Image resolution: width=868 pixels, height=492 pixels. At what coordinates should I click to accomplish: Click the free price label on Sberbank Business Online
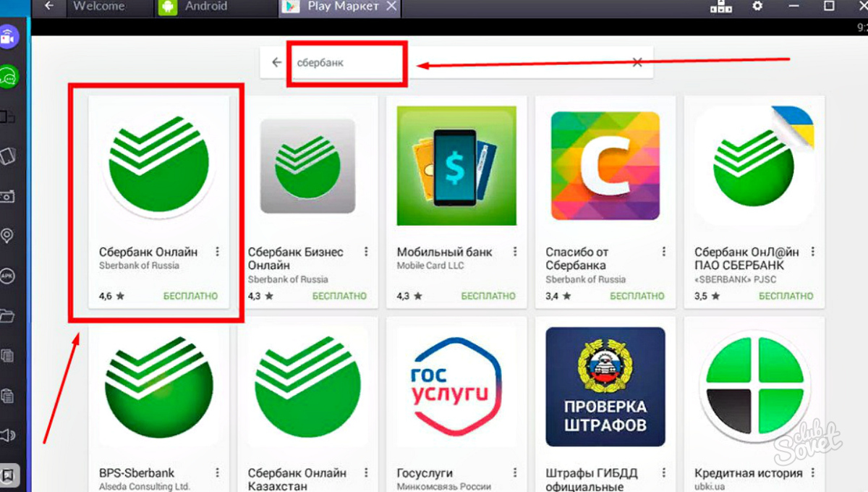(339, 296)
